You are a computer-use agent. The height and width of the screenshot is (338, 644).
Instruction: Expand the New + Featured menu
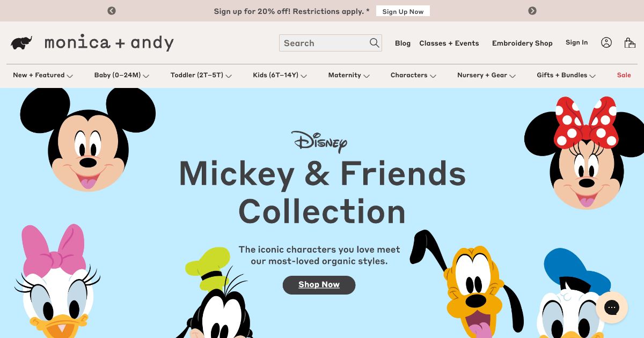point(43,75)
